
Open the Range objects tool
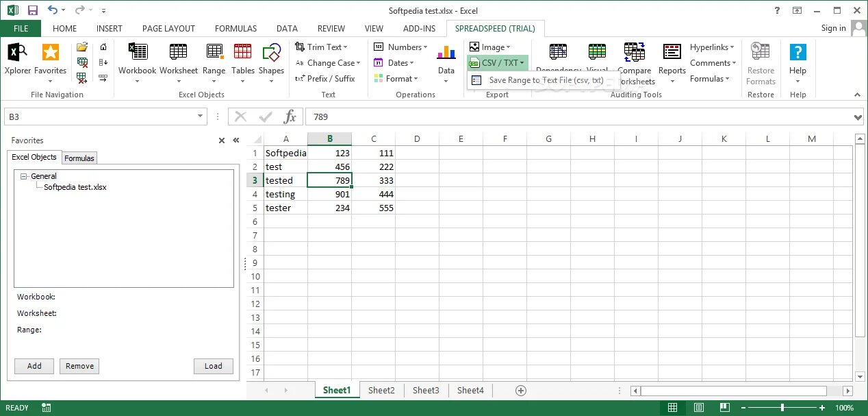214,62
